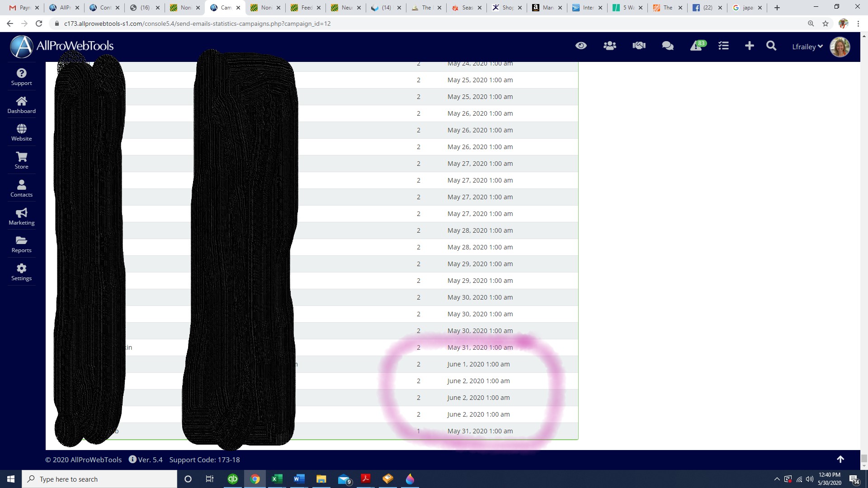This screenshot has width=868, height=488.
Task: Open a new browser tab
Action: point(777,8)
